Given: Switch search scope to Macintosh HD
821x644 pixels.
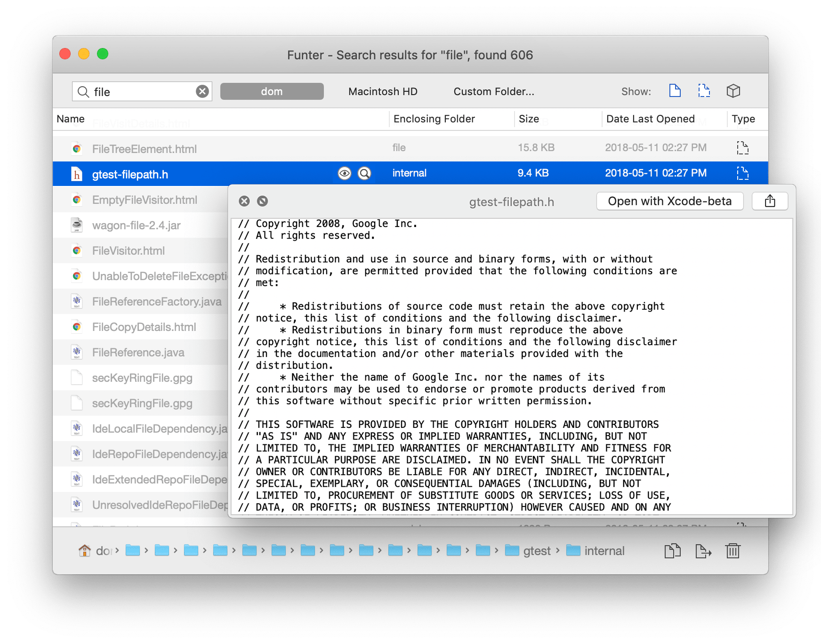Looking at the screenshot, I should pos(383,91).
